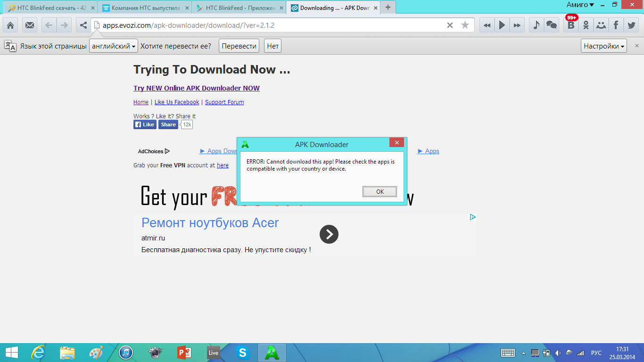Open the Odnoklassniki icon in the toolbar
Image resolution: width=644 pixels, height=362 pixels.
[x=586, y=25]
